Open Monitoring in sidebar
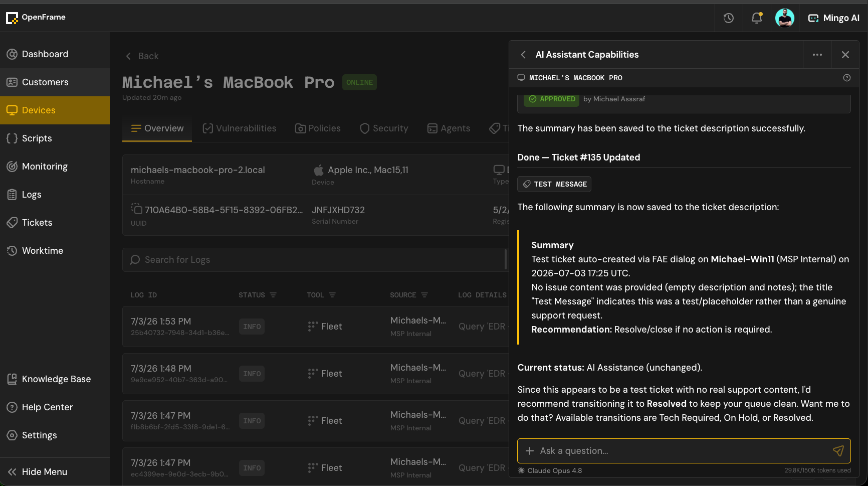This screenshot has height=486, width=868. (55, 167)
